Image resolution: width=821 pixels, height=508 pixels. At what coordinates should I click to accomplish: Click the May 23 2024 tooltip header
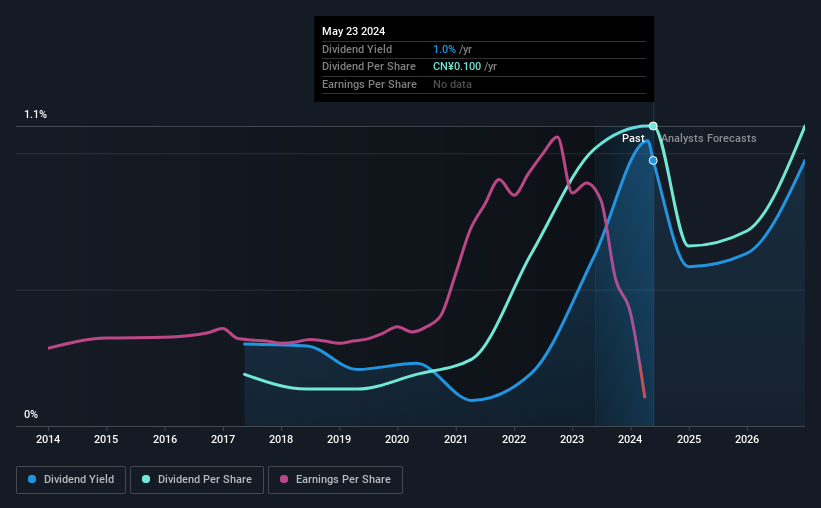[x=353, y=31]
